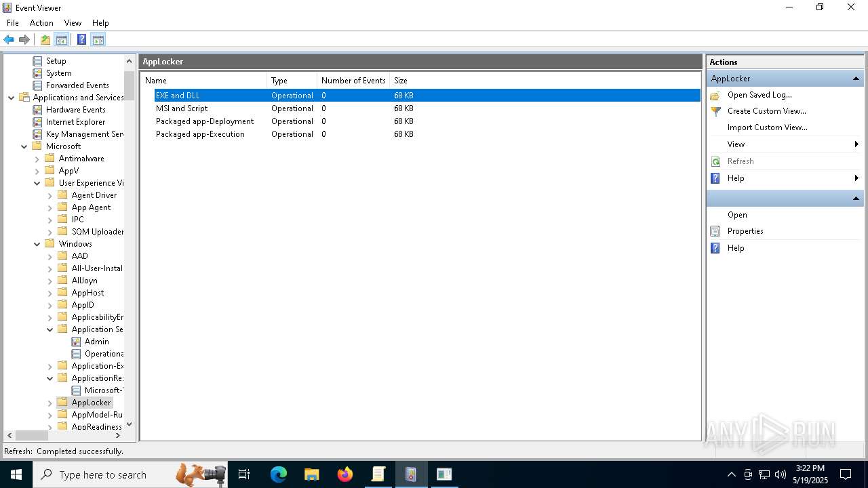Collapse the Applications and Services node
Screen dimensions: 868x488
(12, 98)
